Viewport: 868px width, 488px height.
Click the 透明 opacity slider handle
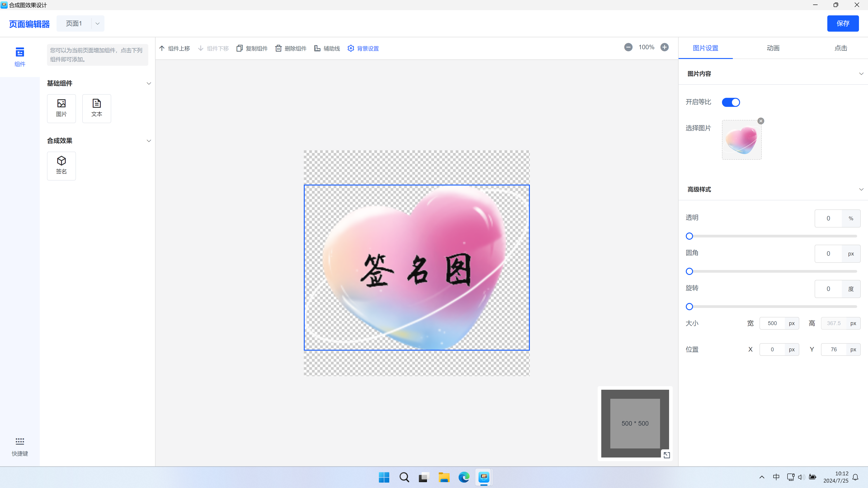(689, 236)
